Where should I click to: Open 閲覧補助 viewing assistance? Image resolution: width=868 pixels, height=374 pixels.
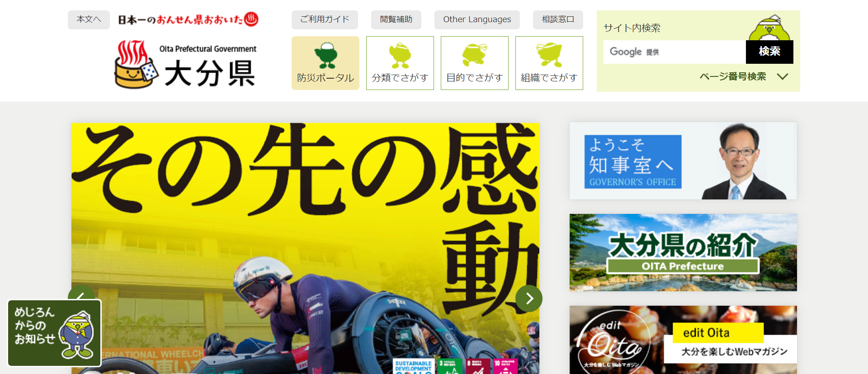pyautogui.click(x=396, y=19)
